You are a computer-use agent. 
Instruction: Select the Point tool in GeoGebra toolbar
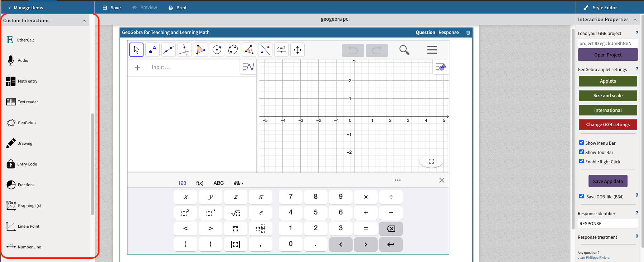pos(152,50)
